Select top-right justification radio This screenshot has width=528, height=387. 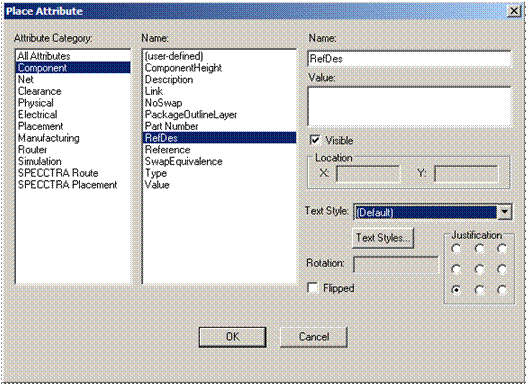point(502,249)
